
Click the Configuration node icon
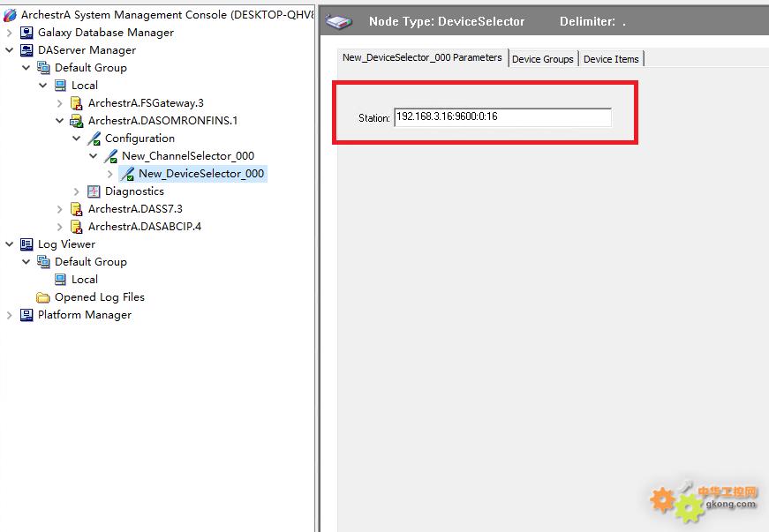94,139
